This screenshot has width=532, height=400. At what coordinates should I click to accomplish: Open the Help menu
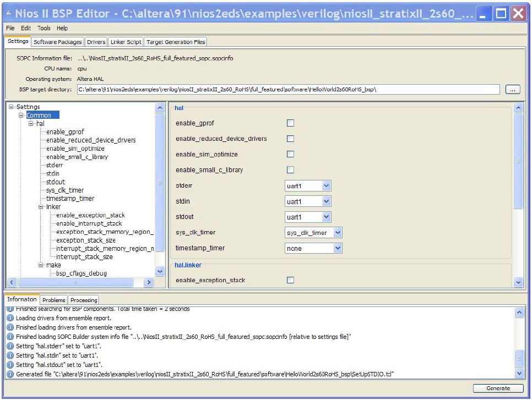coord(62,28)
